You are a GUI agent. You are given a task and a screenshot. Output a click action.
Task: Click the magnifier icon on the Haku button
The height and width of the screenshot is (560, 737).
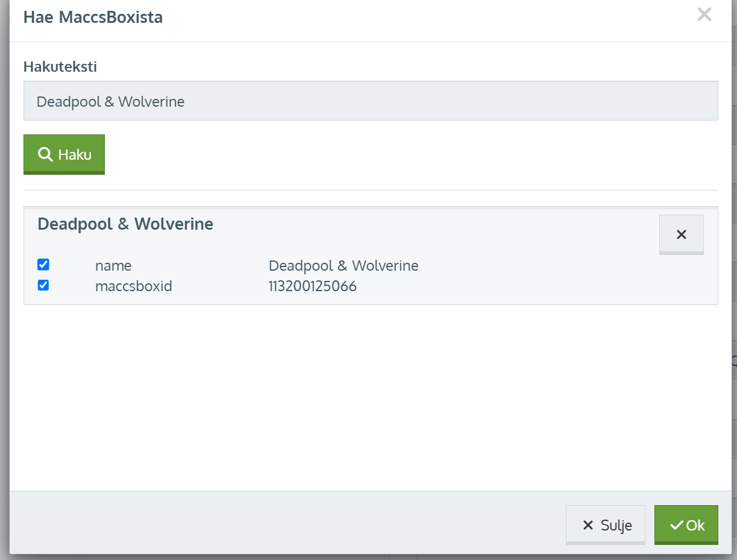pyautogui.click(x=45, y=154)
